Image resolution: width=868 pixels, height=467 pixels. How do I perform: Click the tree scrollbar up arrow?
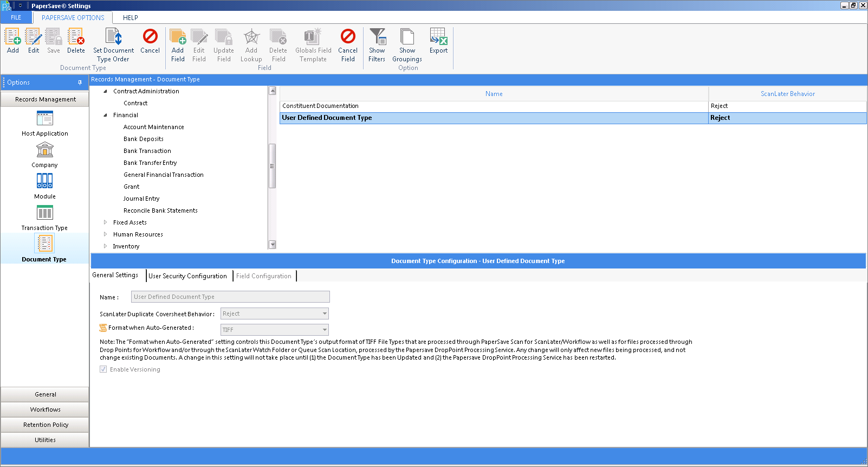[x=273, y=91]
